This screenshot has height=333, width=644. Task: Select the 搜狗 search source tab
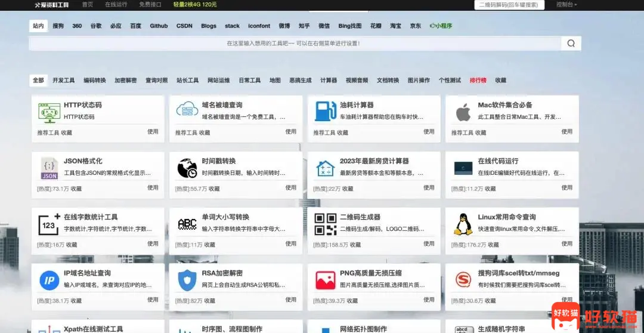tap(58, 26)
